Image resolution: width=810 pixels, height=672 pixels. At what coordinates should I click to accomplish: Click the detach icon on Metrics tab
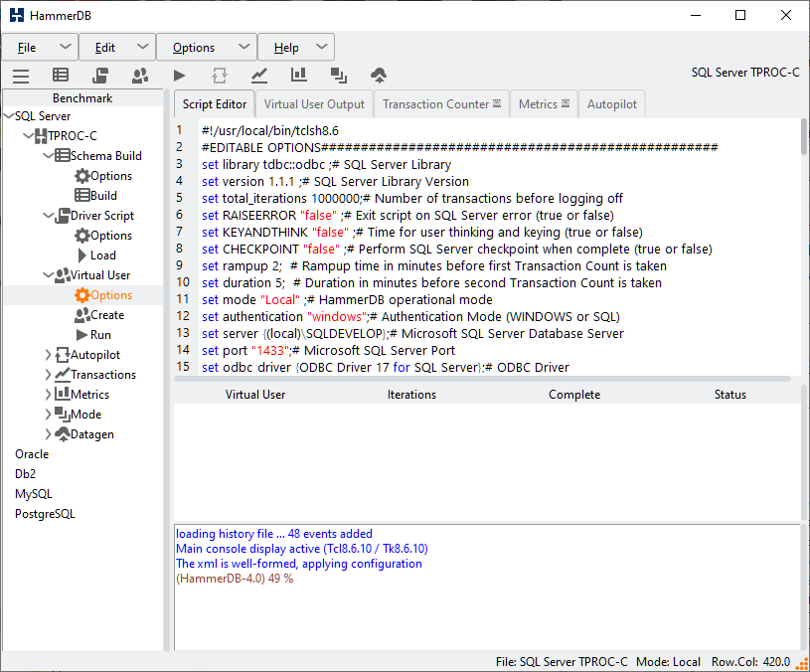[566, 103]
